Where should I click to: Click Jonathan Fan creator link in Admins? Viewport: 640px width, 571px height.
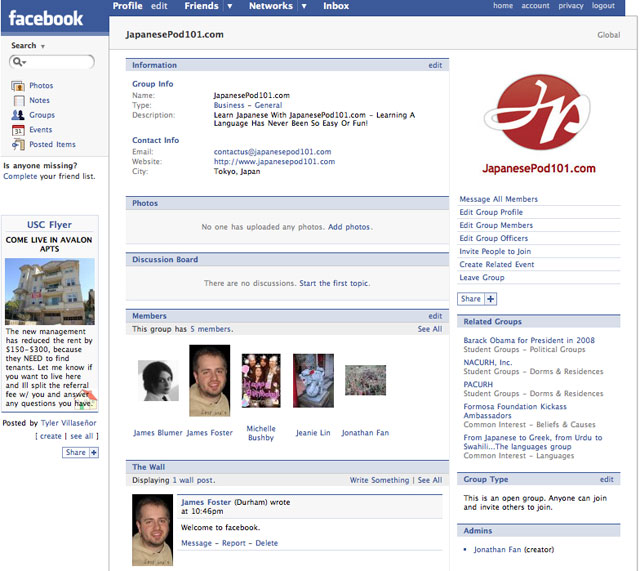[498, 549]
